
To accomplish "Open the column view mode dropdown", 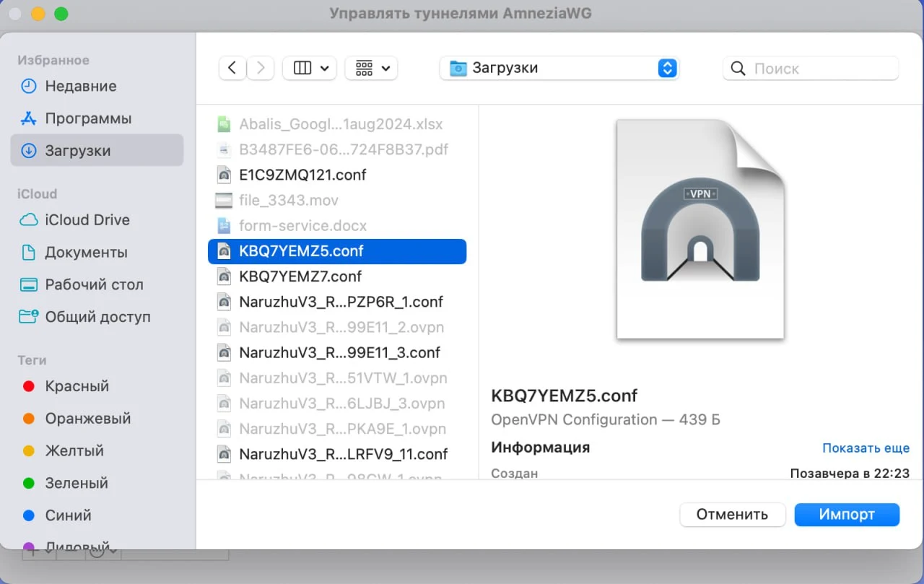I will click(x=310, y=68).
